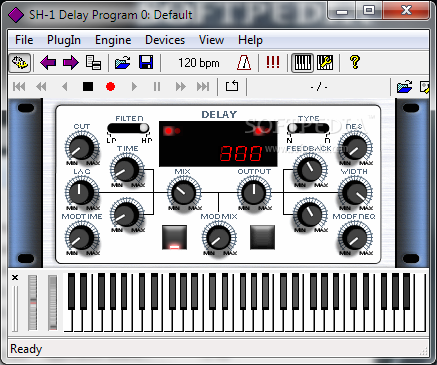This screenshot has height=365, width=437.
Task: Toggle the FILTER LP/HP switch
Action: (128, 128)
